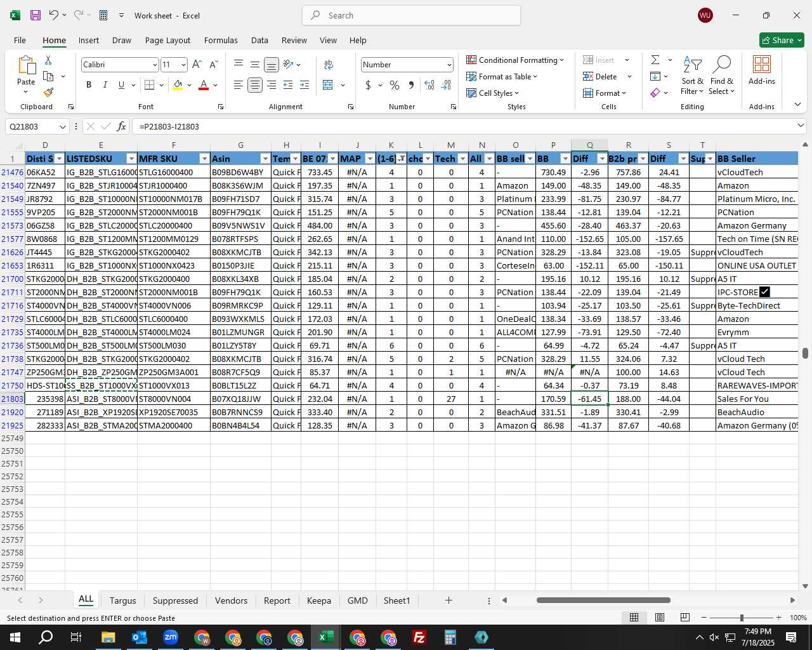Click the Find & Select button
The image size is (812, 650).
(722, 76)
